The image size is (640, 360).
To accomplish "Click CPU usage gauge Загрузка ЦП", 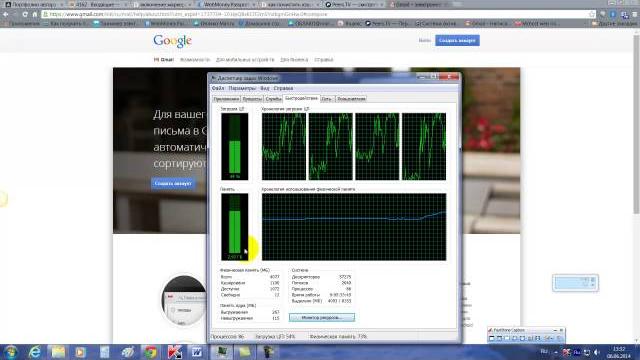I will 235,147.
